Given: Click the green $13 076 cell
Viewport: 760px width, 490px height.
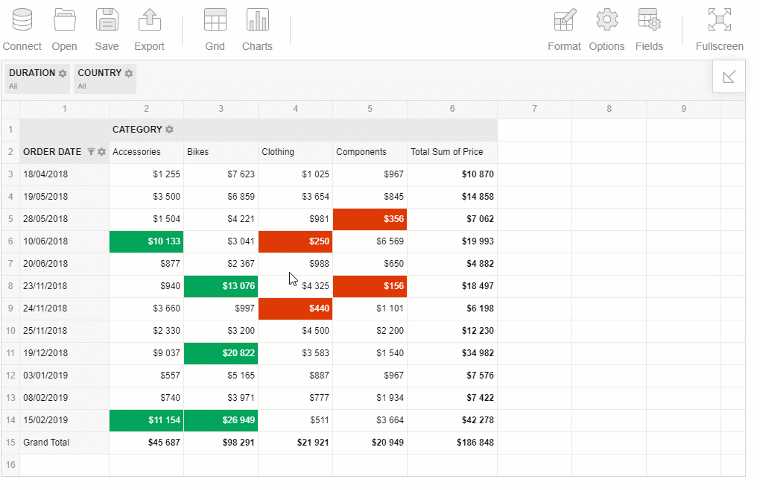Looking at the screenshot, I should pyautogui.click(x=221, y=286).
